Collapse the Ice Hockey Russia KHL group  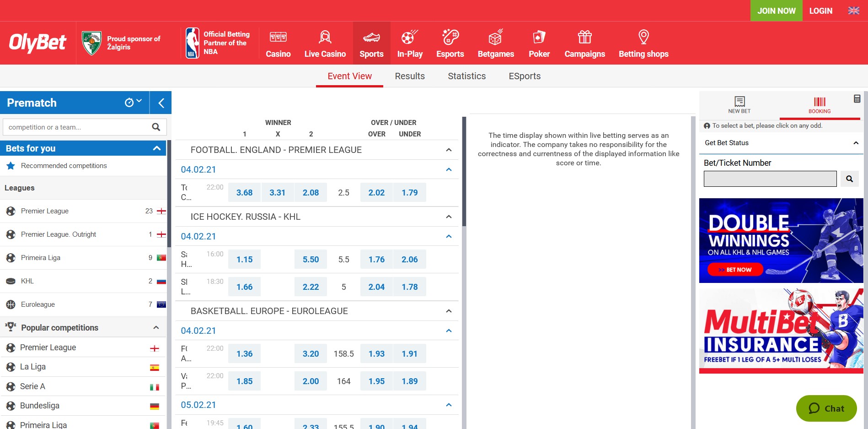[x=449, y=217]
